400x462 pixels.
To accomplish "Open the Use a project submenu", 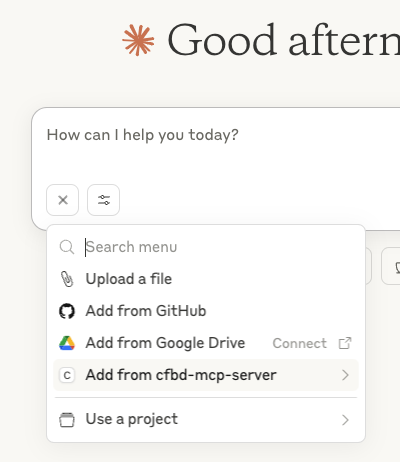I will (206, 420).
